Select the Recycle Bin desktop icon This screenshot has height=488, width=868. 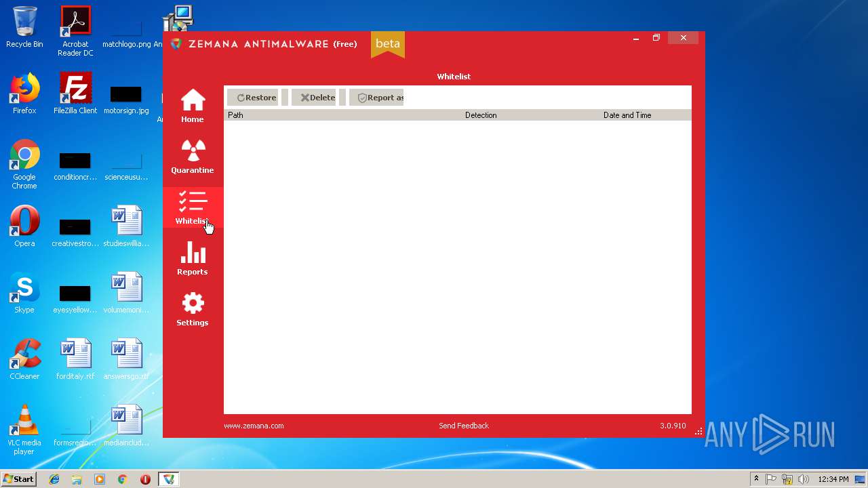pyautogui.click(x=24, y=27)
